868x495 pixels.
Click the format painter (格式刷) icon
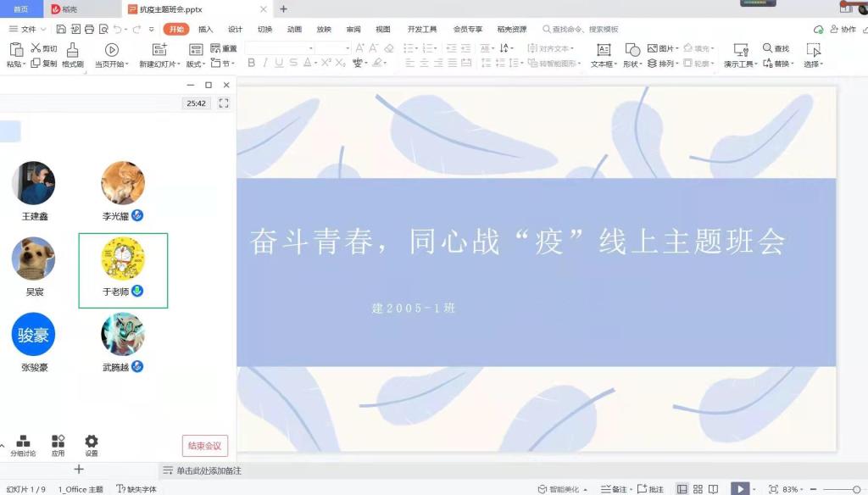click(x=73, y=50)
